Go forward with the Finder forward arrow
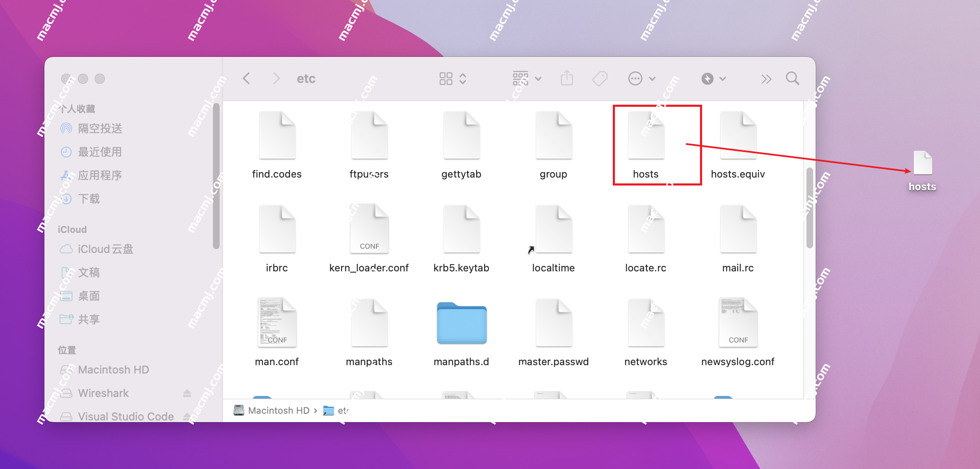The width and height of the screenshot is (980, 469). click(276, 78)
